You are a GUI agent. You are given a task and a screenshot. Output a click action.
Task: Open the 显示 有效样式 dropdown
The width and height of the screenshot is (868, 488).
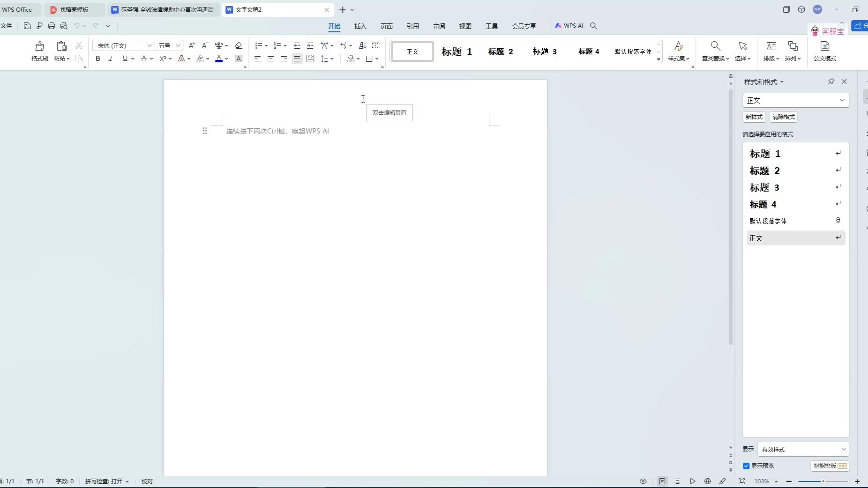tap(803, 449)
